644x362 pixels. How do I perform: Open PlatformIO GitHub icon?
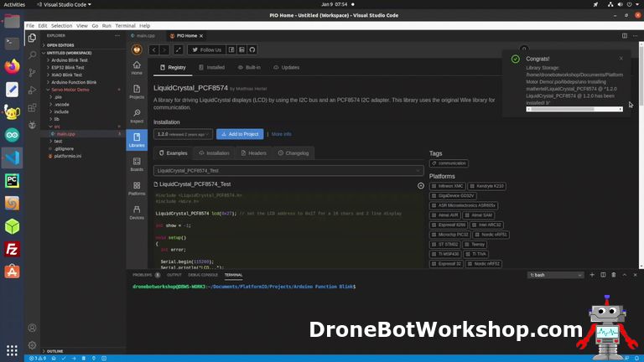point(252,49)
